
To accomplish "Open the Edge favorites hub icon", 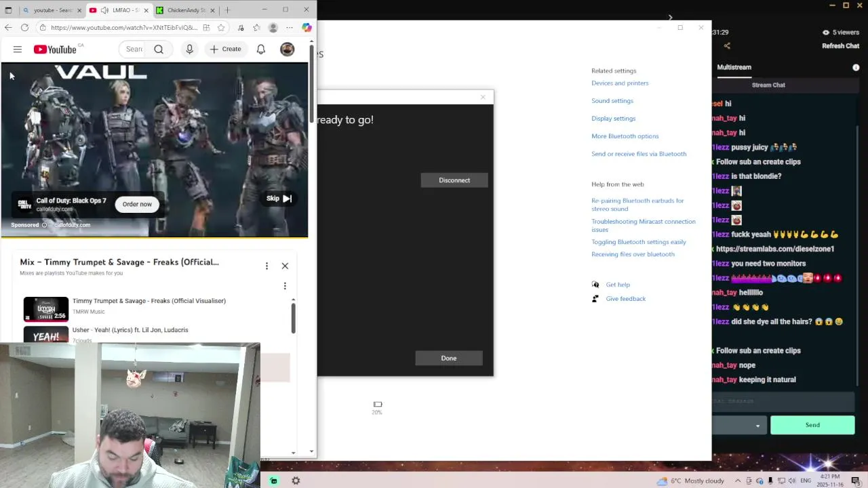I will (256, 28).
